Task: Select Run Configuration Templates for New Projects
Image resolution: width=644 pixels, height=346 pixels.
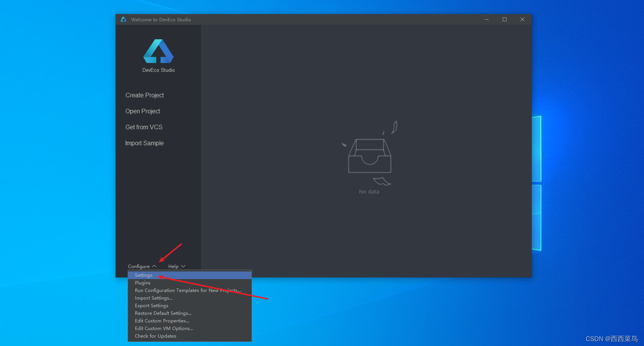Action: point(190,290)
